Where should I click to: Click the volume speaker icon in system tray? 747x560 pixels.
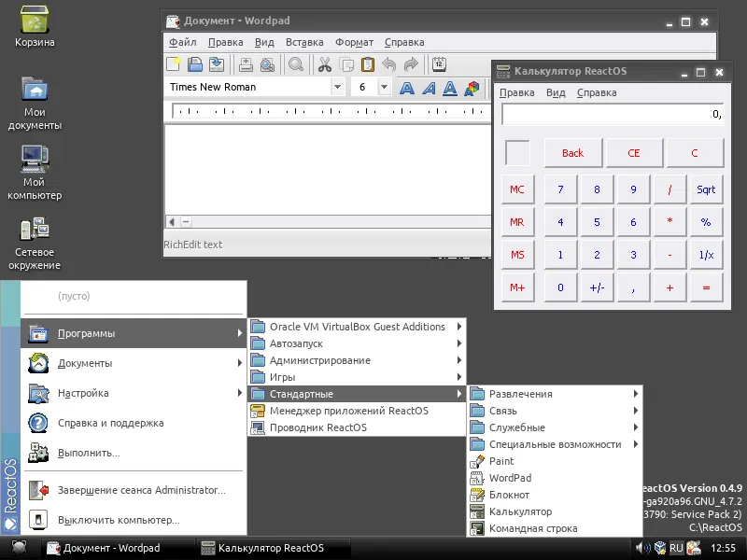click(642, 548)
